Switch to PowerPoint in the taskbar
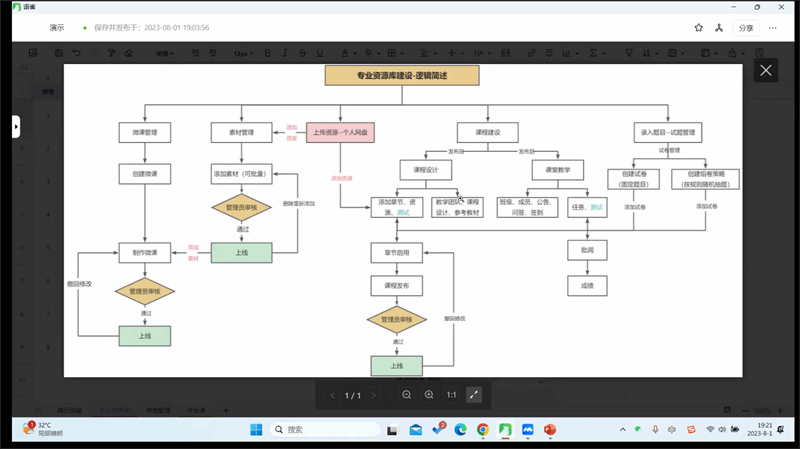 pyautogui.click(x=549, y=430)
